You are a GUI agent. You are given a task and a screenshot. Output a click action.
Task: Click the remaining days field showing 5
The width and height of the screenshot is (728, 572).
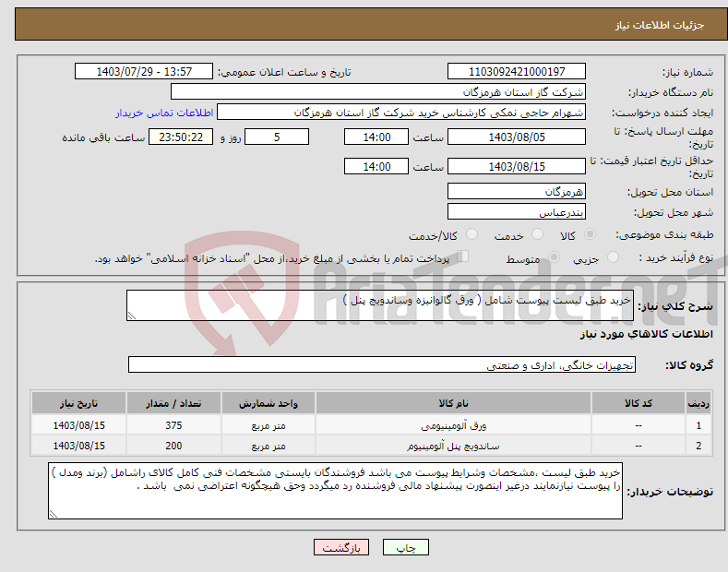(x=277, y=137)
